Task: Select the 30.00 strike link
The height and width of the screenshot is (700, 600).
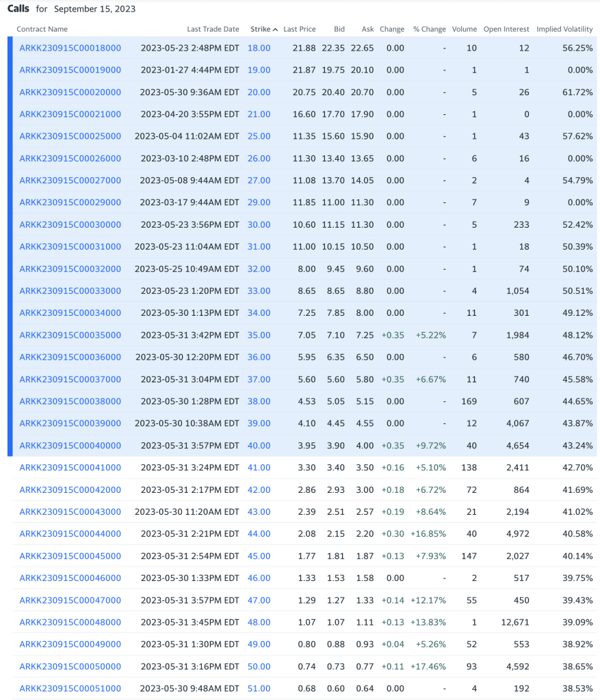Action: (x=259, y=224)
